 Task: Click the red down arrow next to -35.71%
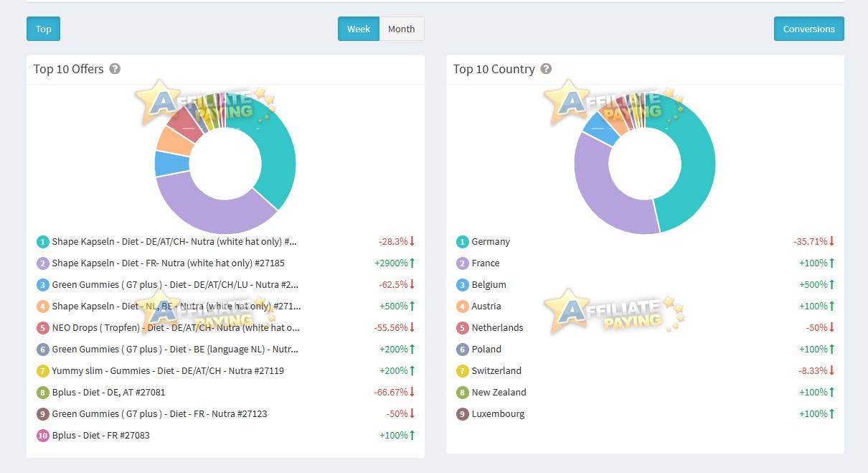click(x=832, y=241)
